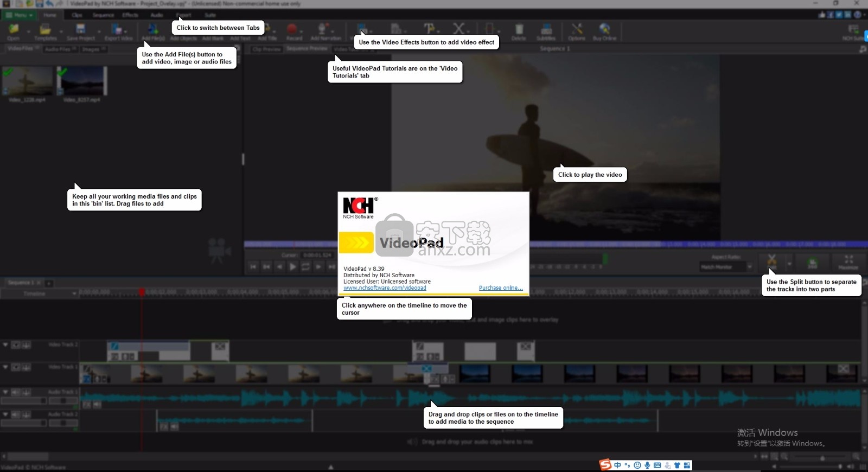868x472 pixels.
Task: Switch to the Effects ribbon tab
Action: click(130, 15)
